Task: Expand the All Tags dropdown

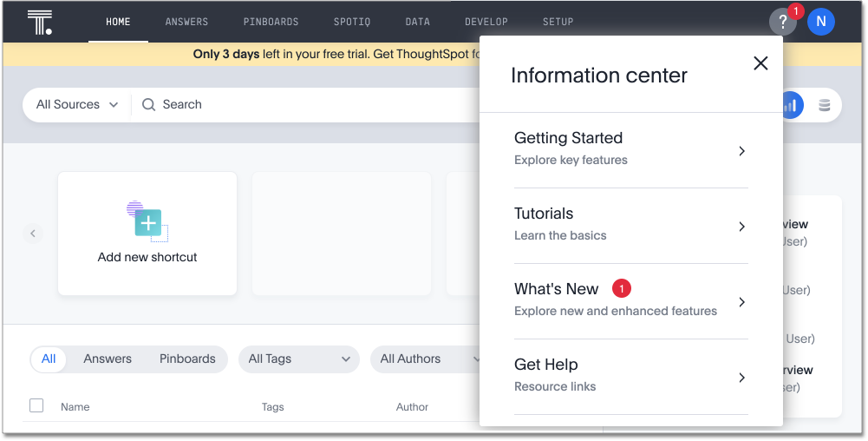Action: [x=298, y=359]
